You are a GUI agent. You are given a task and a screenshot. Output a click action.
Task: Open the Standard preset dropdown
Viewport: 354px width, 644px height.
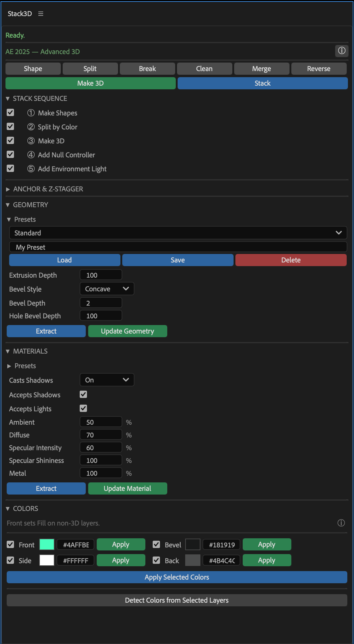(x=178, y=233)
